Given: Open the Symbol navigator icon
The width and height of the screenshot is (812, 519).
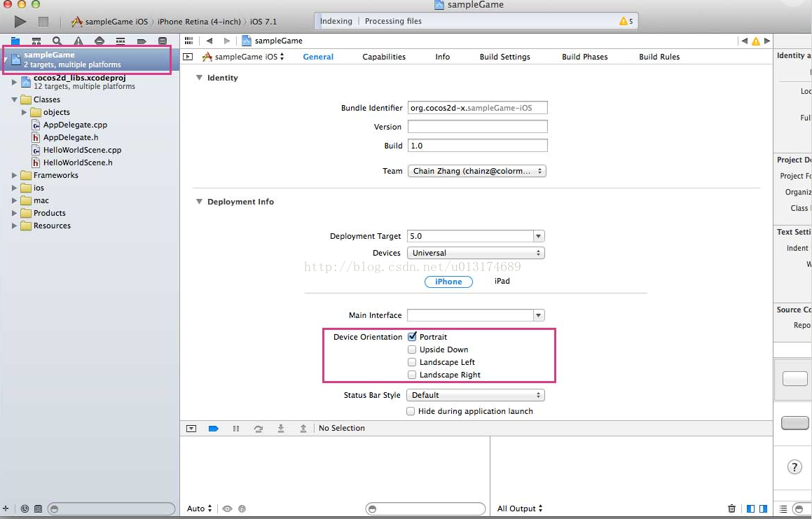Looking at the screenshot, I should point(36,41).
